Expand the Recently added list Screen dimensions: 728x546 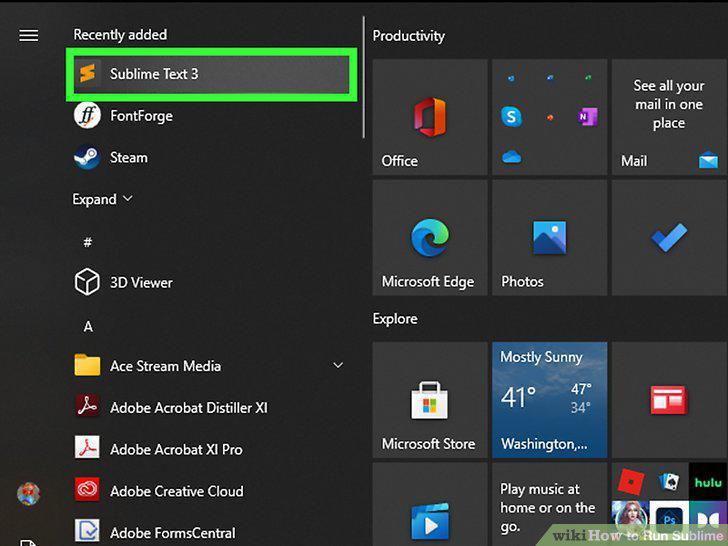pyautogui.click(x=102, y=199)
